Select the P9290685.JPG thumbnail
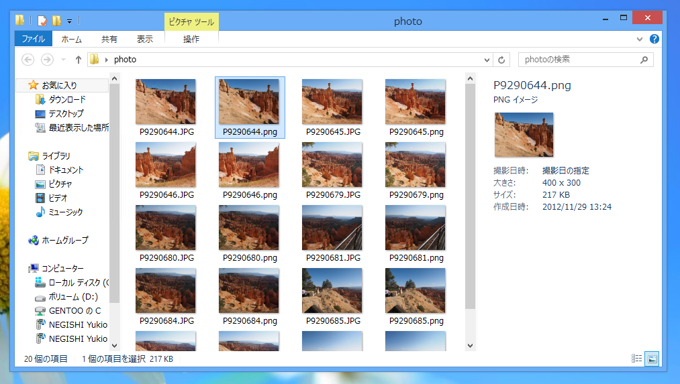The width and height of the screenshot is (680, 384). click(332, 291)
